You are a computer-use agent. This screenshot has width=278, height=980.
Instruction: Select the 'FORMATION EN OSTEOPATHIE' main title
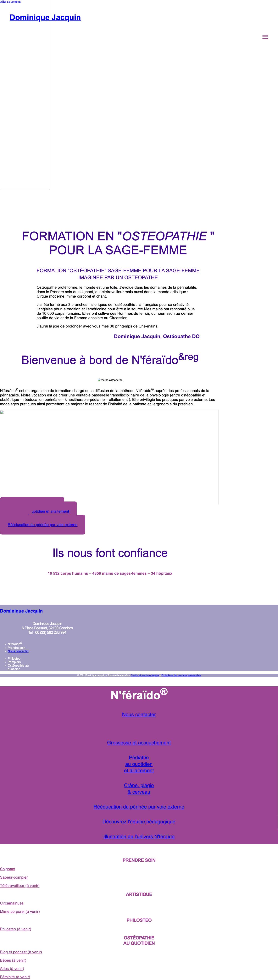[x=118, y=243]
